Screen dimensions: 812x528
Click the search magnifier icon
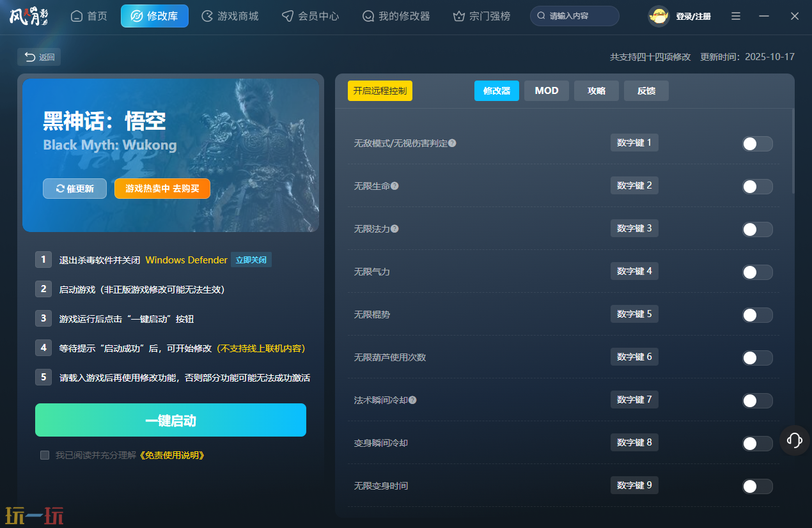(542, 16)
